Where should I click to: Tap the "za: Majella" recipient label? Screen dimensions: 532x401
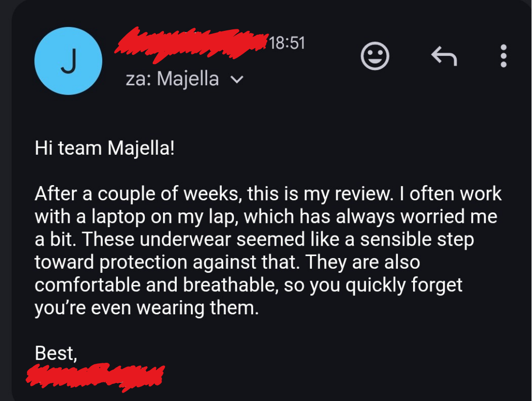coord(172,79)
